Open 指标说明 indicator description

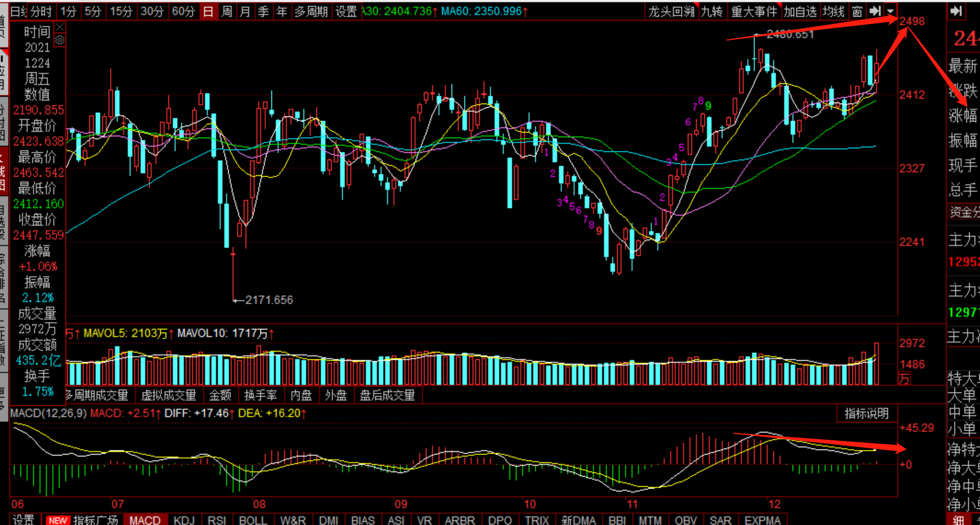tap(867, 413)
